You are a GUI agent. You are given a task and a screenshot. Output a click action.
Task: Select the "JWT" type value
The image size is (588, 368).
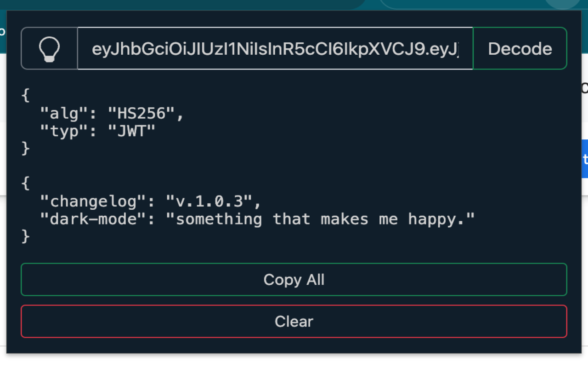coord(131,131)
